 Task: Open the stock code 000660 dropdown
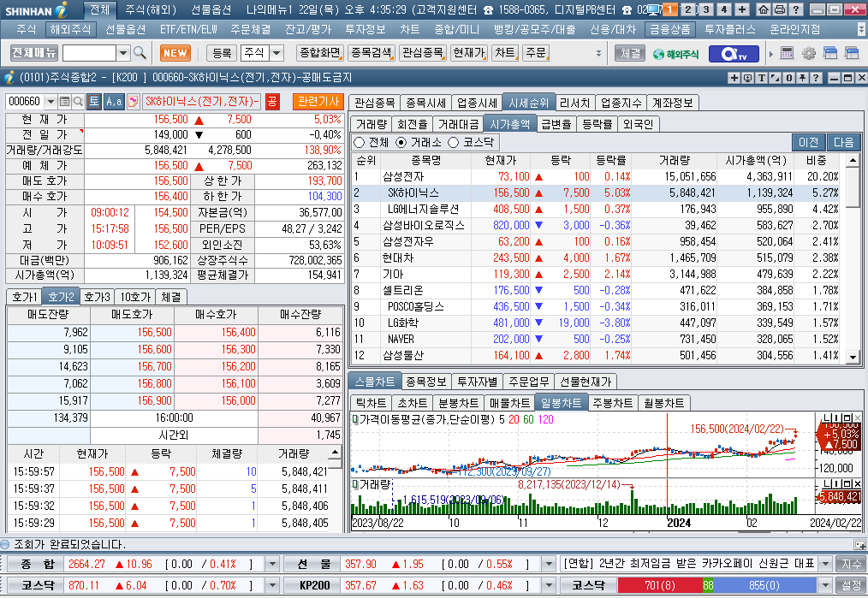point(51,101)
